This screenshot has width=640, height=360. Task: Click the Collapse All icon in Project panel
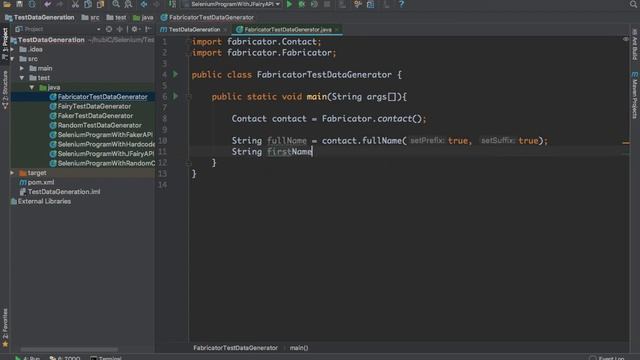click(120, 29)
